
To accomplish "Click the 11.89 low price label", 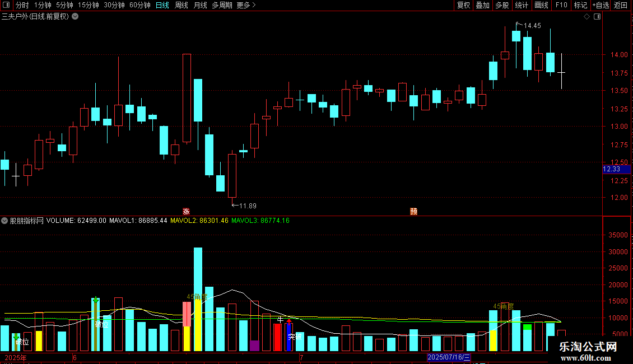I will pos(248,206).
